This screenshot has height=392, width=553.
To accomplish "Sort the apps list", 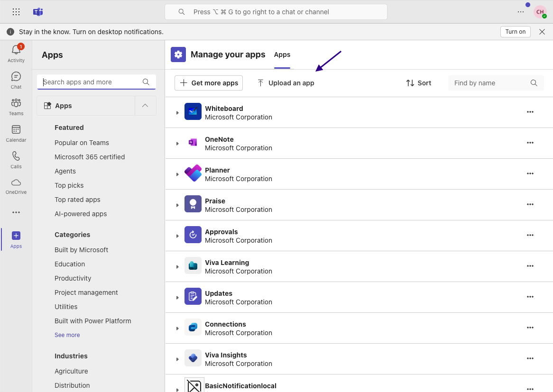I will click(x=419, y=83).
